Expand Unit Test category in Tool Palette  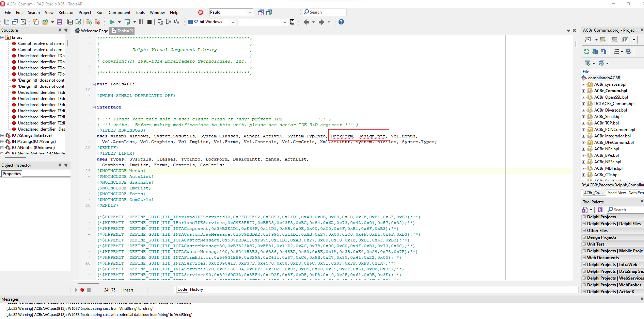(584, 244)
